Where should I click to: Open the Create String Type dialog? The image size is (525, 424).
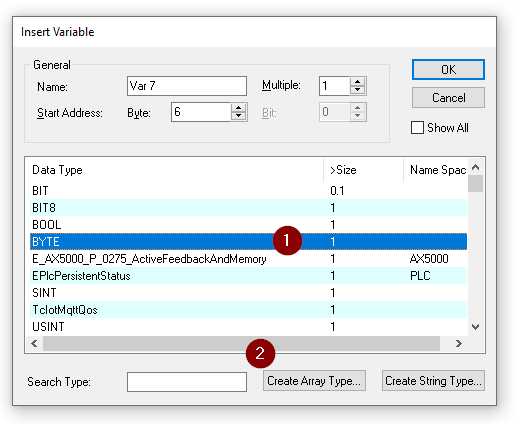point(433,381)
